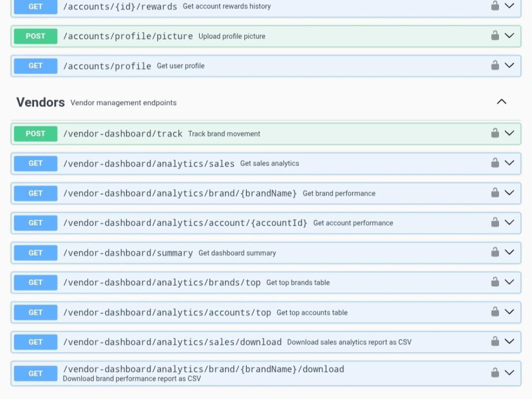Click 'Get dashboard summary' description
Image resolution: width=532 pixels, height=399 pixels.
point(237,253)
